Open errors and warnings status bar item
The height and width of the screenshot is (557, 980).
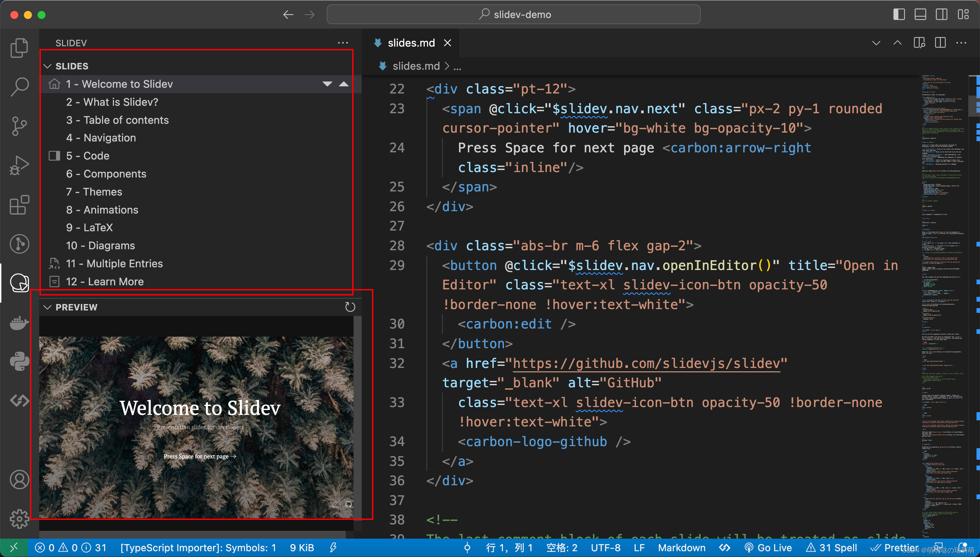click(x=71, y=547)
